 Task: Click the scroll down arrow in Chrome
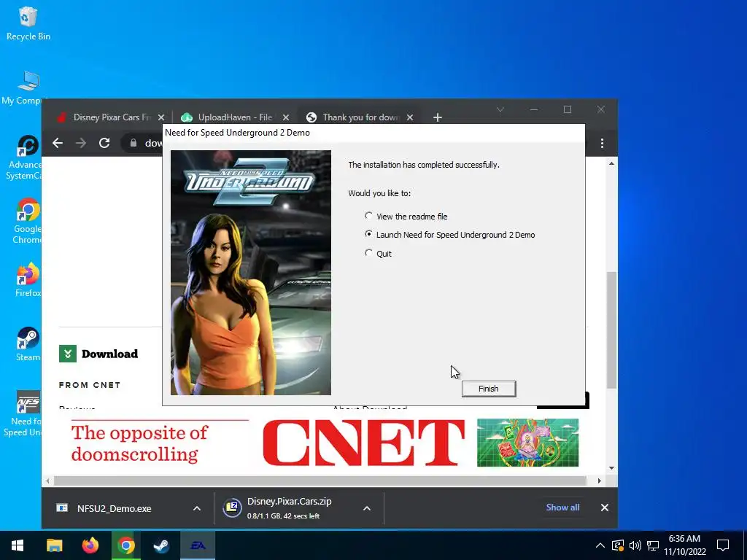click(x=612, y=468)
